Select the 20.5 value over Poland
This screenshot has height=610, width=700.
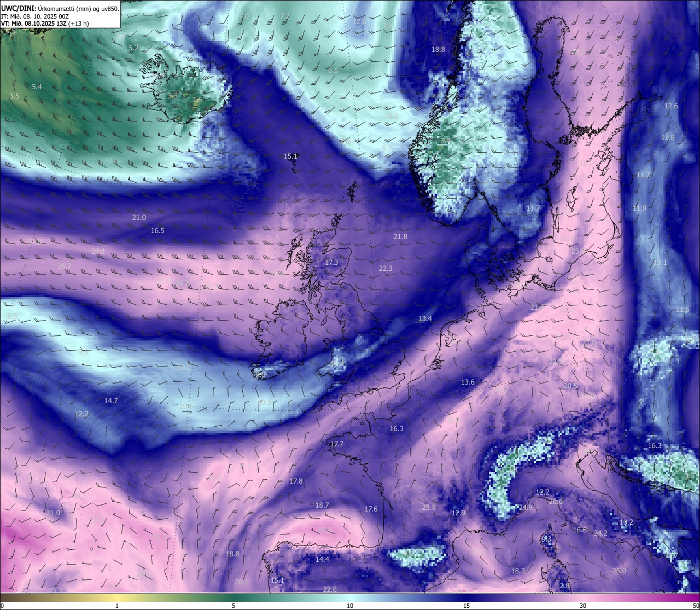click(x=570, y=386)
